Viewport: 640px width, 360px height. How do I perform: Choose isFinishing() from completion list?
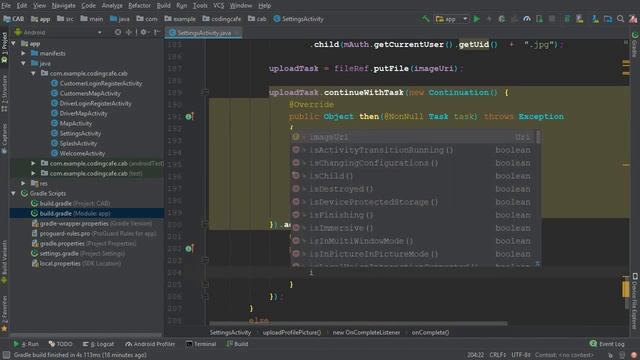point(413,215)
